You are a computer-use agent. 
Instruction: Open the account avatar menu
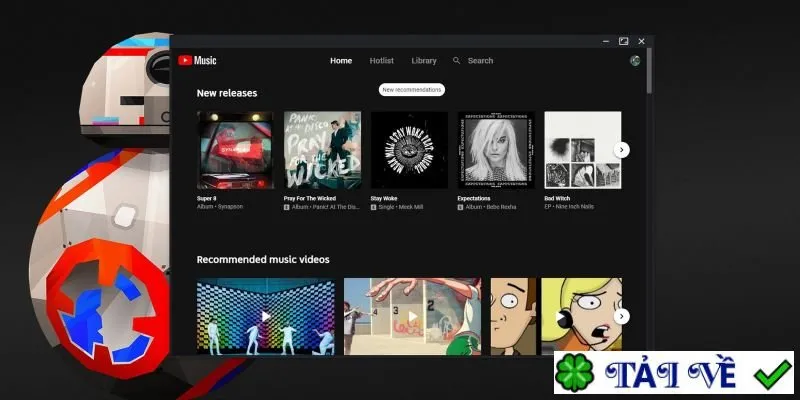point(635,61)
